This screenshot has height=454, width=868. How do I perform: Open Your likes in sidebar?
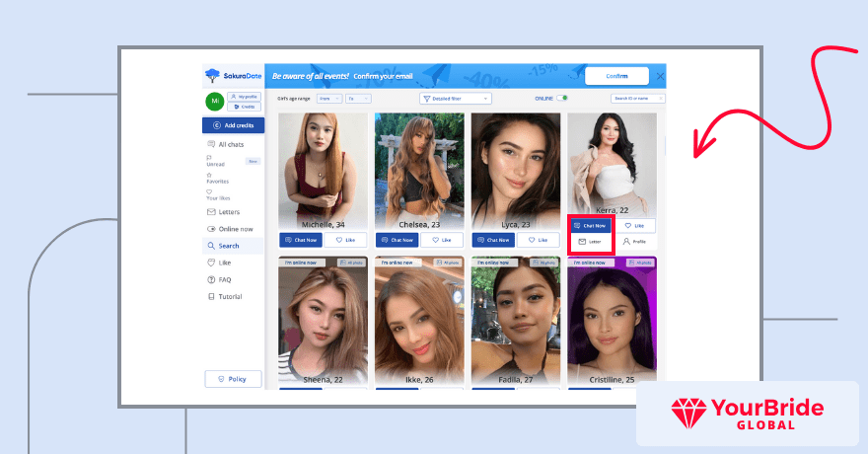[218, 194]
